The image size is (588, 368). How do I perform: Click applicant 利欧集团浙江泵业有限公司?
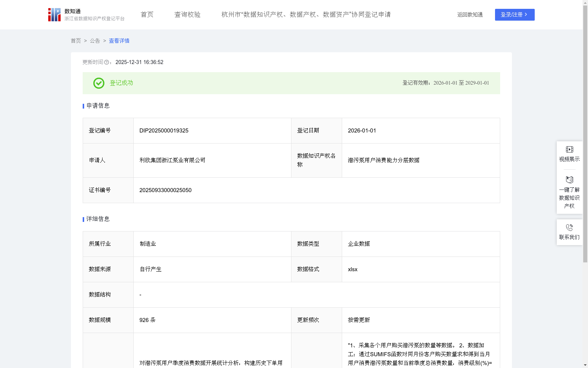click(172, 160)
